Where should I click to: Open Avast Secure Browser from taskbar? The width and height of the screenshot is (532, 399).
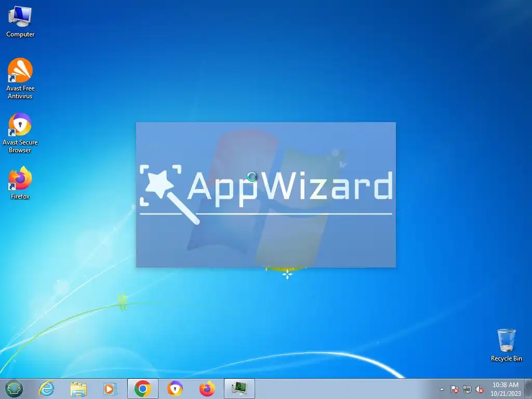(x=175, y=389)
